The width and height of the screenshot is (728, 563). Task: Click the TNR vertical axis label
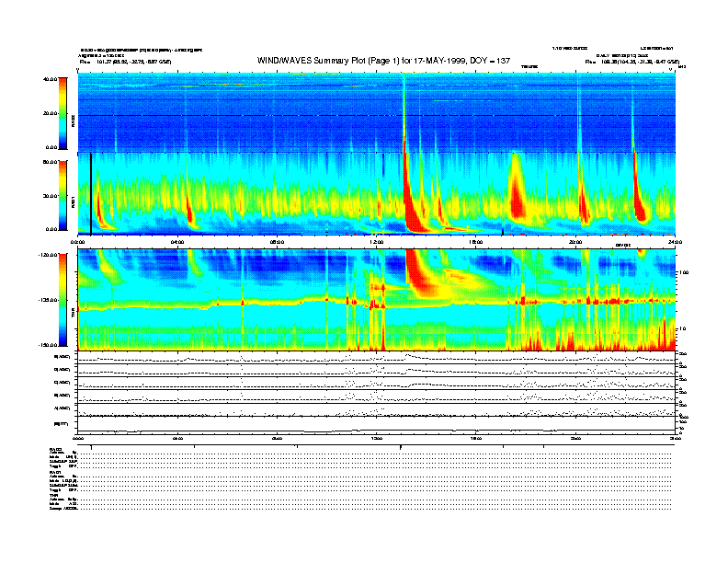tap(73, 314)
